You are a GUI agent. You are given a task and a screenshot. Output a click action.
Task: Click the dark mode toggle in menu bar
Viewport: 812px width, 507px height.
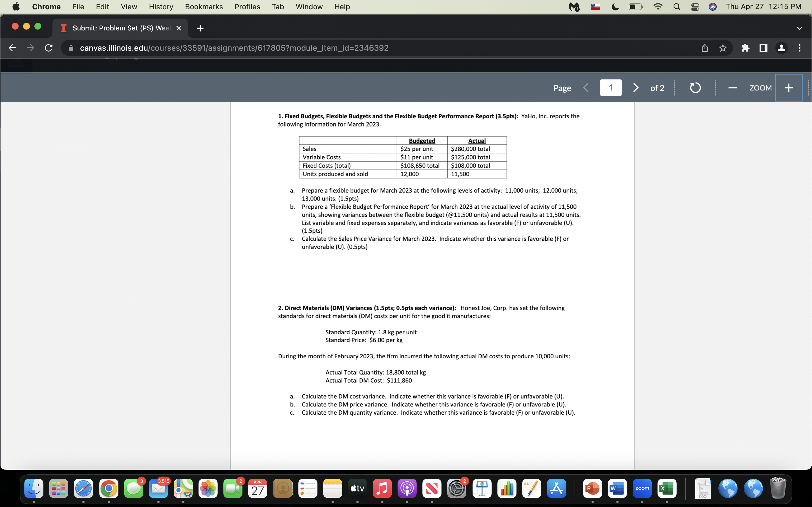pos(615,6)
